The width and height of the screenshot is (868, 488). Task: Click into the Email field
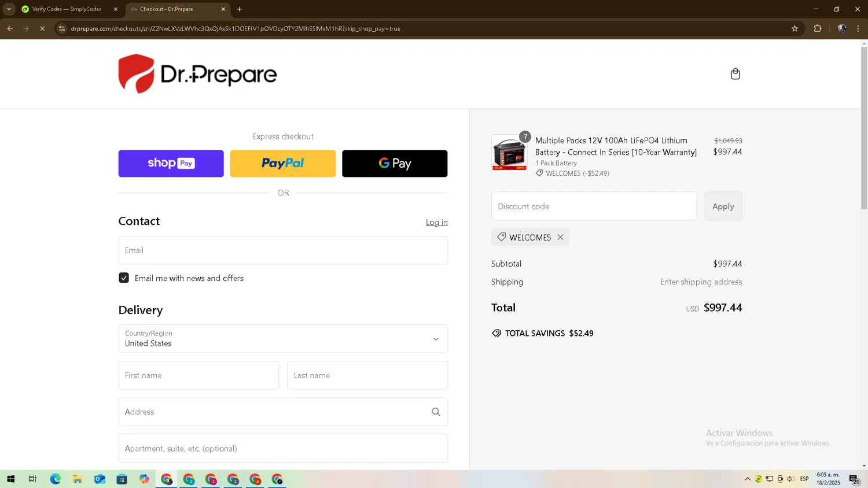click(283, 250)
